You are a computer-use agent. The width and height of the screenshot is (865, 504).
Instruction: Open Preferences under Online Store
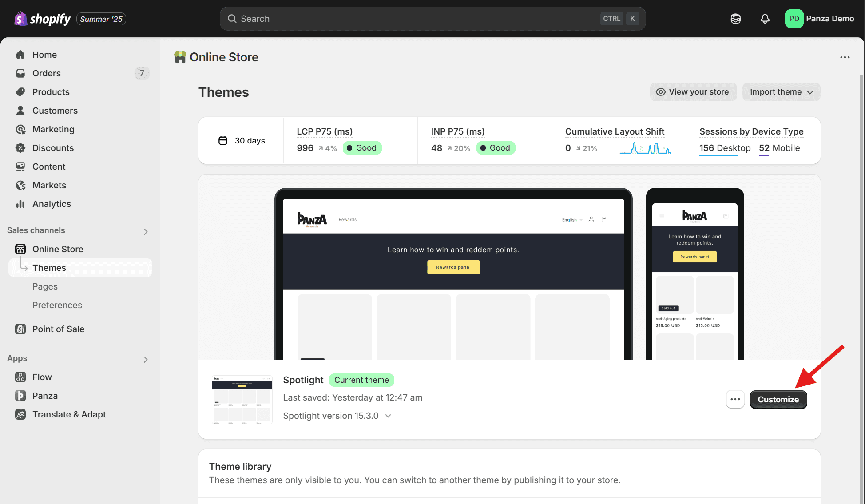(x=80, y=305)
